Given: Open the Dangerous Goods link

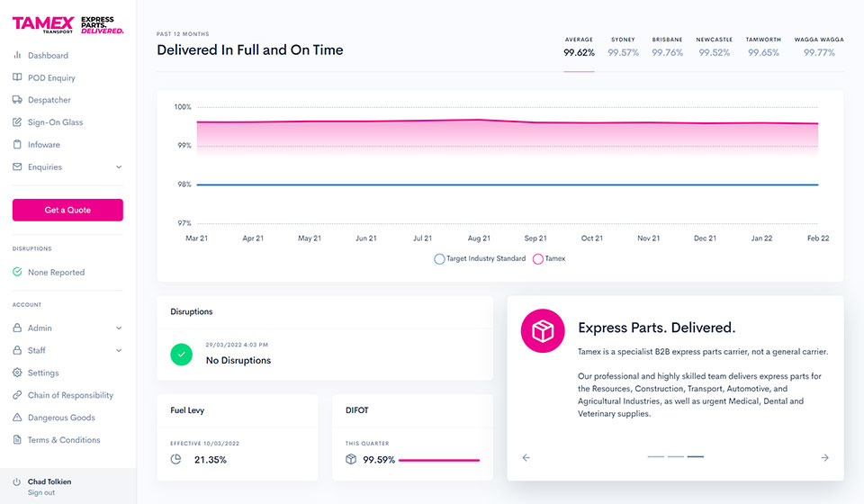Looking at the screenshot, I should click(x=61, y=418).
